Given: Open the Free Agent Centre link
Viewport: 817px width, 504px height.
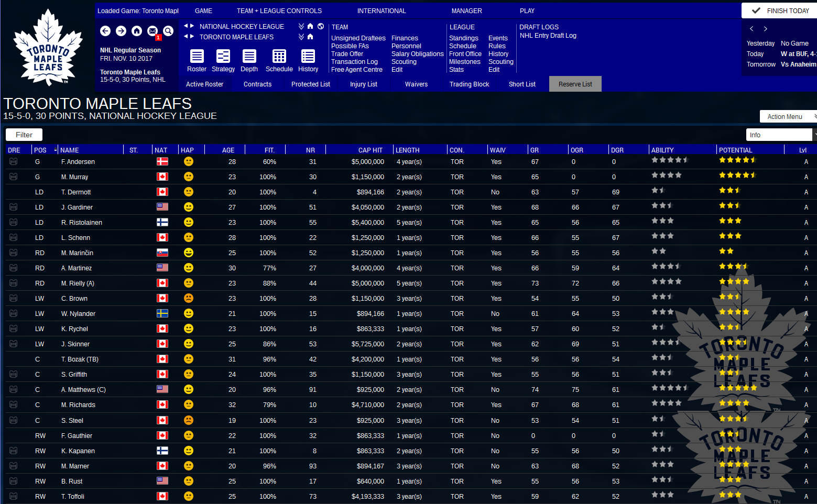Looking at the screenshot, I should 357,70.
